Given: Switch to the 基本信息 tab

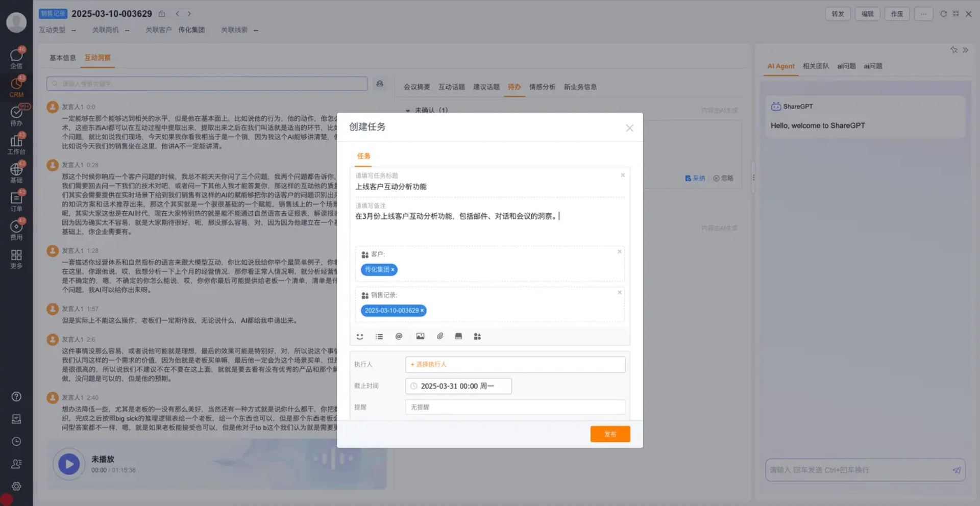Looking at the screenshot, I should [x=63, y=58].
